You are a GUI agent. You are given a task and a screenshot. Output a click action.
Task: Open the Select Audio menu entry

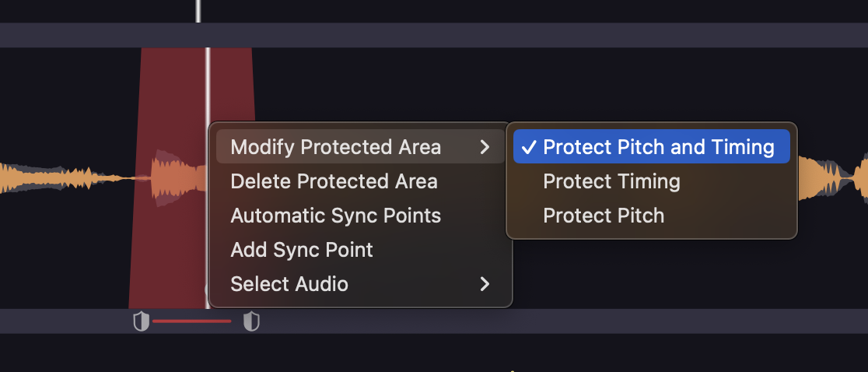point(289,284)
